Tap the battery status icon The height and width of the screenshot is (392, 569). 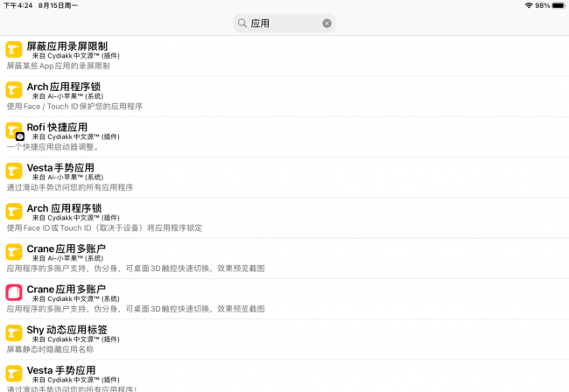558,5
